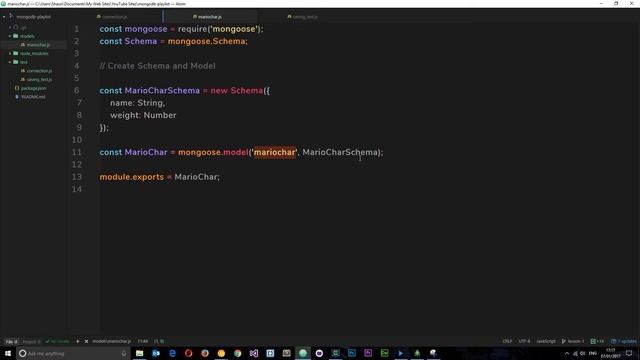The width and height of the screenshot is (640, 360).
Task: Open linter No Issues indicator
Action: (x=57, y=341)
